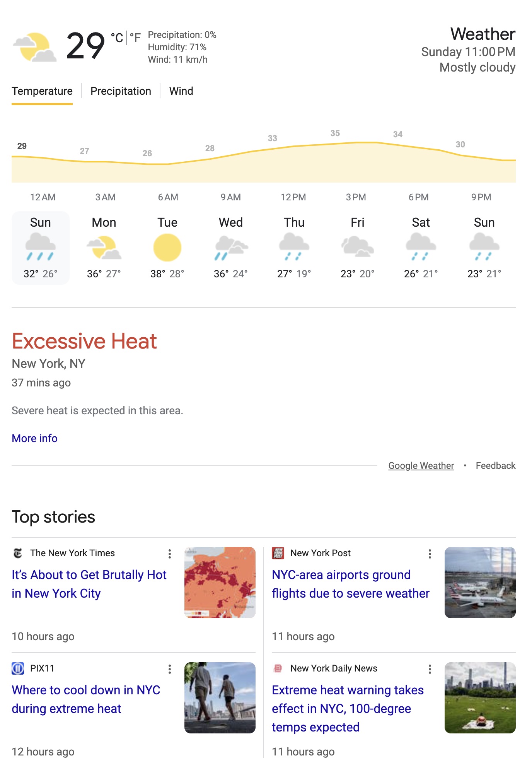
Task: Select Monday's partly cloudy forecast icon
Action: point(104,248)
